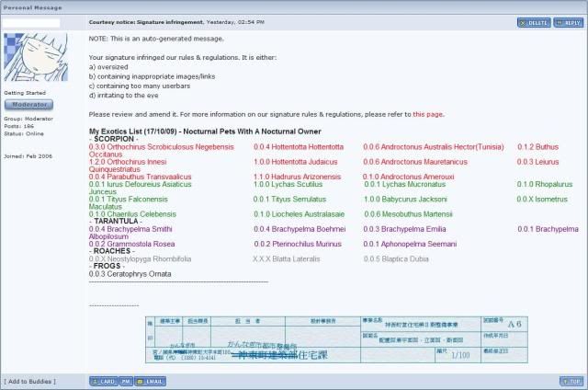Click Add to Buddies link
The width and height of the screenshot is (588, 390).
click(x=30, y=381)
